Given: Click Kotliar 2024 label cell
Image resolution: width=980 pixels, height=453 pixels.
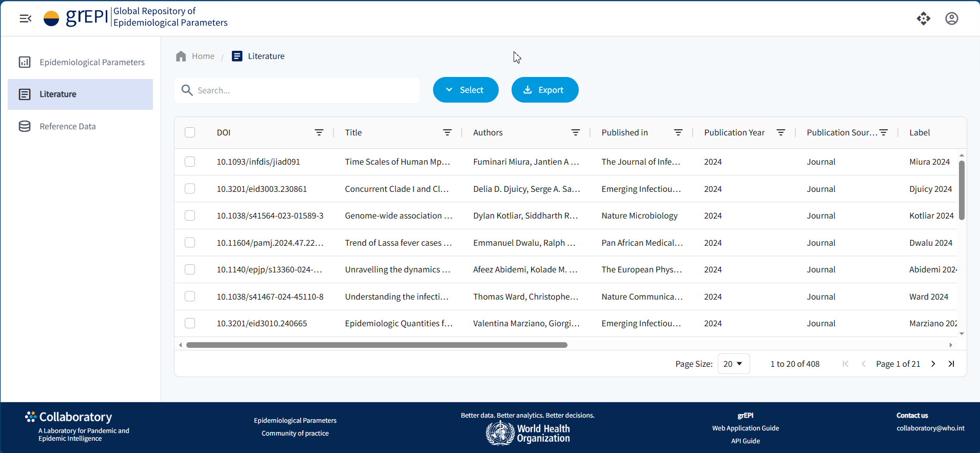Looking at the screenshot, I should (x=931, y=215).
